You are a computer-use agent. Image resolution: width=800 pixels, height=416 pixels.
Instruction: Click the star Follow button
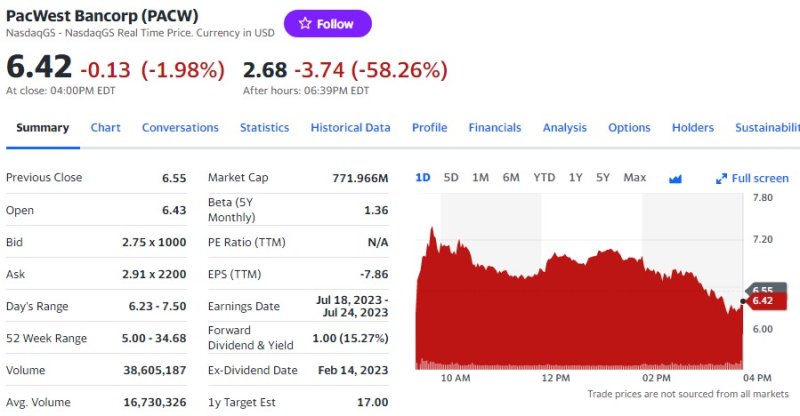[327, 24]
